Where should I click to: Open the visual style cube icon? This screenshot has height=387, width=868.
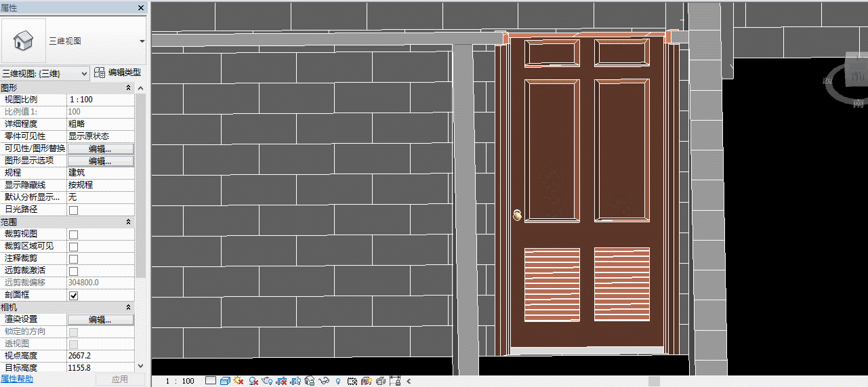(225, 381)
